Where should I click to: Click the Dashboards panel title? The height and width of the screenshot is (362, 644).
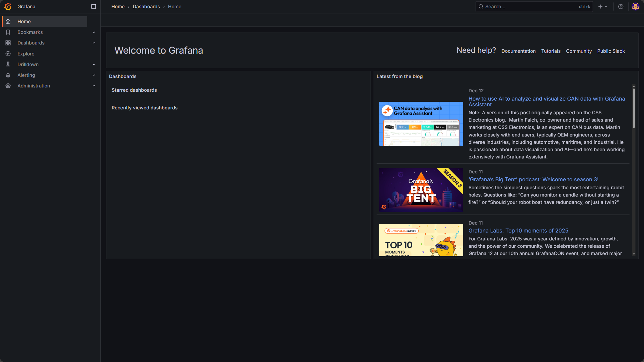tap(123, 76)
